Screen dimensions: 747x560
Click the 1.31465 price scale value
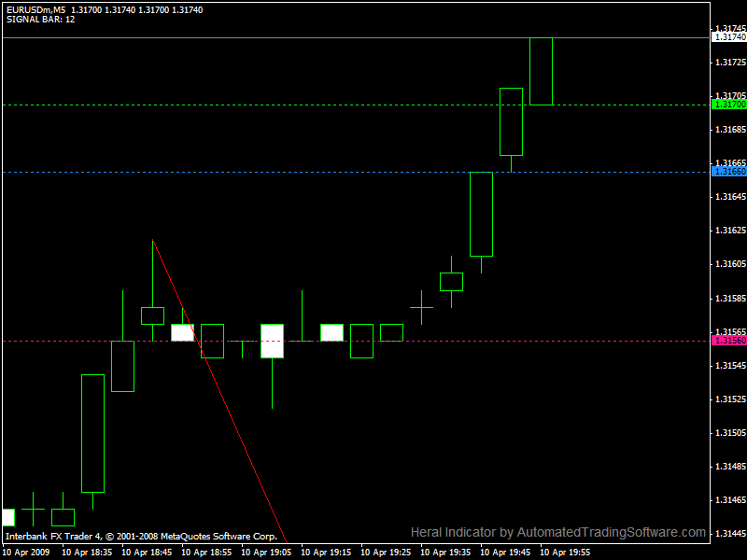[x=731, y=500]
